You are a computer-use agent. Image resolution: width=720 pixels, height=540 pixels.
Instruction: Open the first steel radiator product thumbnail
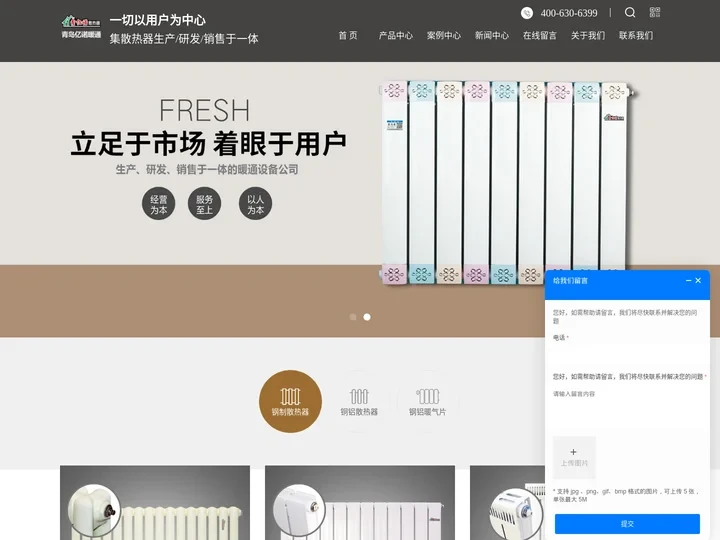[155, 503]
